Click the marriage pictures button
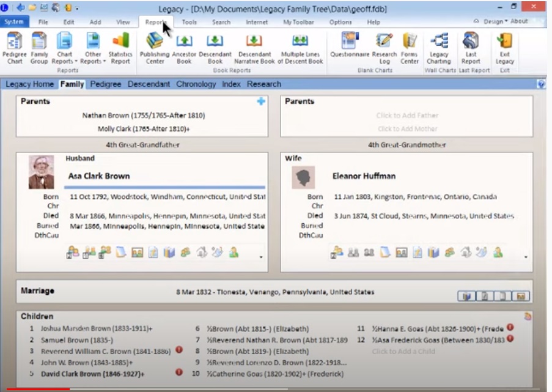552x392 pixels. click(x=521, y=296)
